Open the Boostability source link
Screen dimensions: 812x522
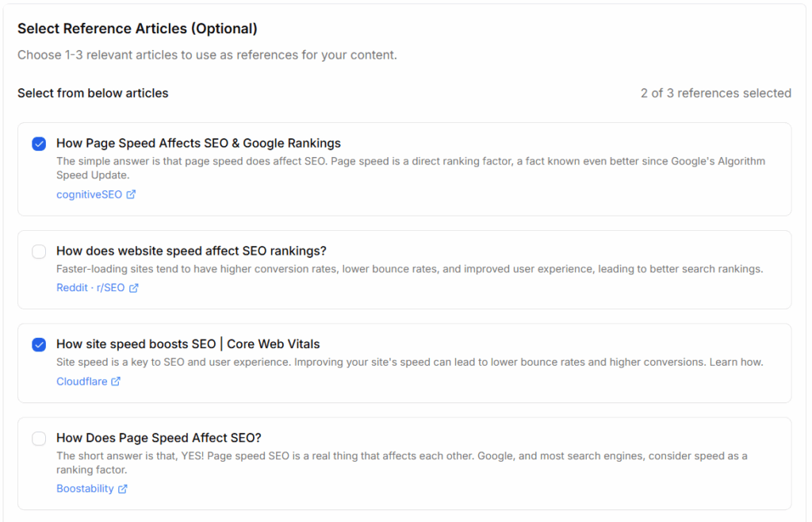[x=86, y=488]
